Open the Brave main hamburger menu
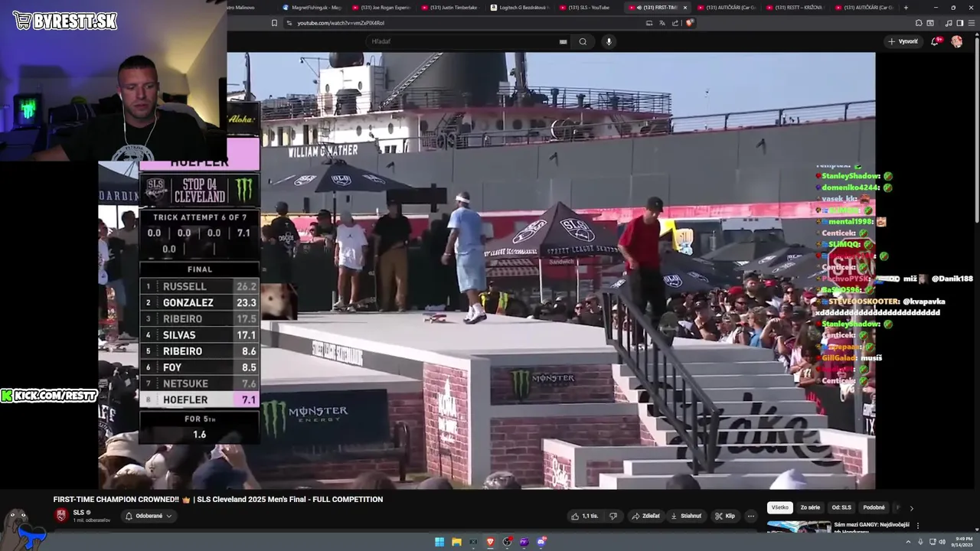Image resolution: width=980 pixels, height=551 pixels. point(970,23)
